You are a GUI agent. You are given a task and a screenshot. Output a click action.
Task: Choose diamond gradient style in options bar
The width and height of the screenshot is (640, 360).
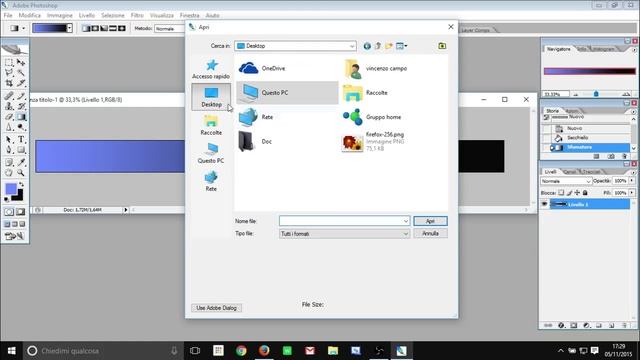(122, 28)
